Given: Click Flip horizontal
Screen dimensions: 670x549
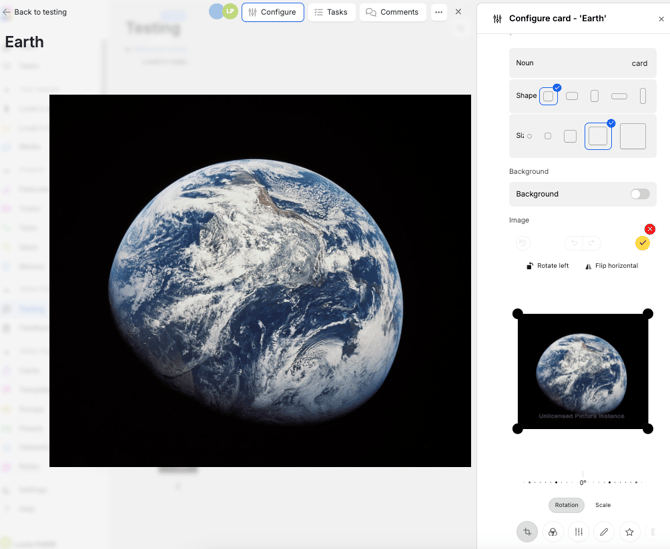Looking at the screenshot, I should pos(611,266).
